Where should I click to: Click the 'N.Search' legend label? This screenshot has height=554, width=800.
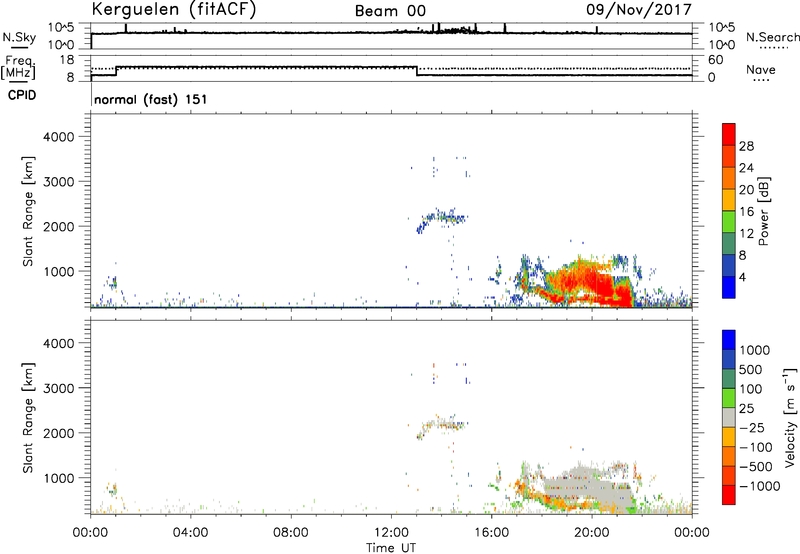773,37
